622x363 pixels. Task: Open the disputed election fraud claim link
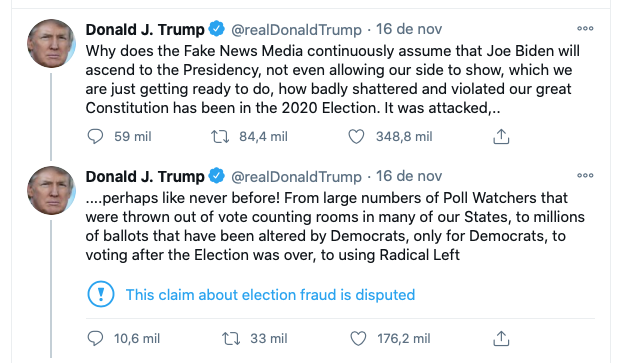click(270, 295)
